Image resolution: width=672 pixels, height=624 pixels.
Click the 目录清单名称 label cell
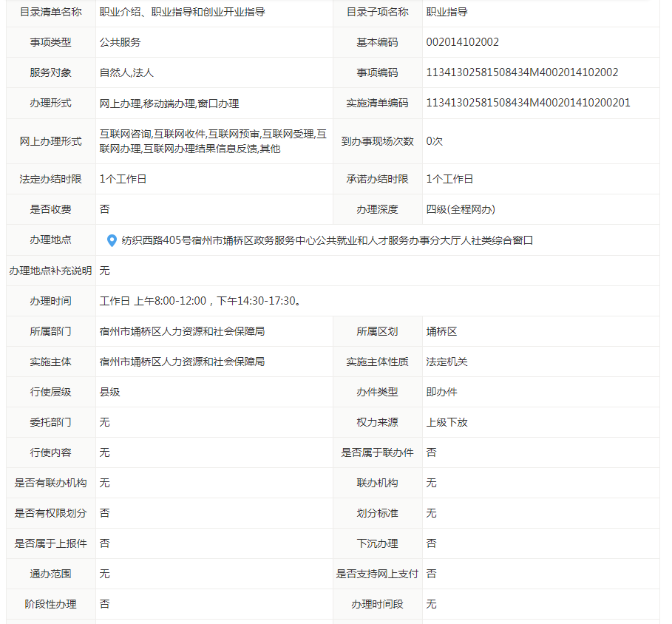point(51,12)
